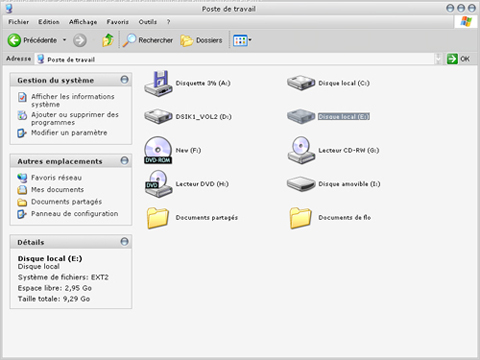Click the Modifier un paramètre icon
This screenshot has width=480, height=360.
(22, 133)
